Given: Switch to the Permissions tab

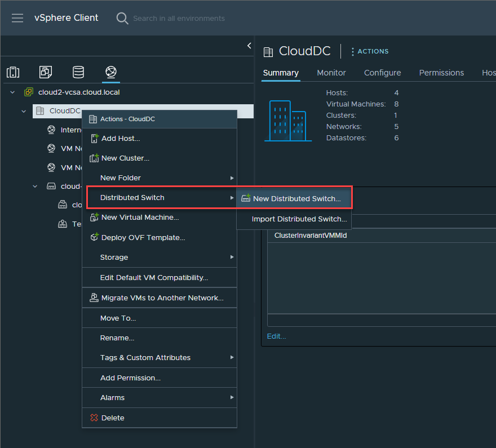Looking at the screenshot, I should pyautogui.click(x=441, y=73).
